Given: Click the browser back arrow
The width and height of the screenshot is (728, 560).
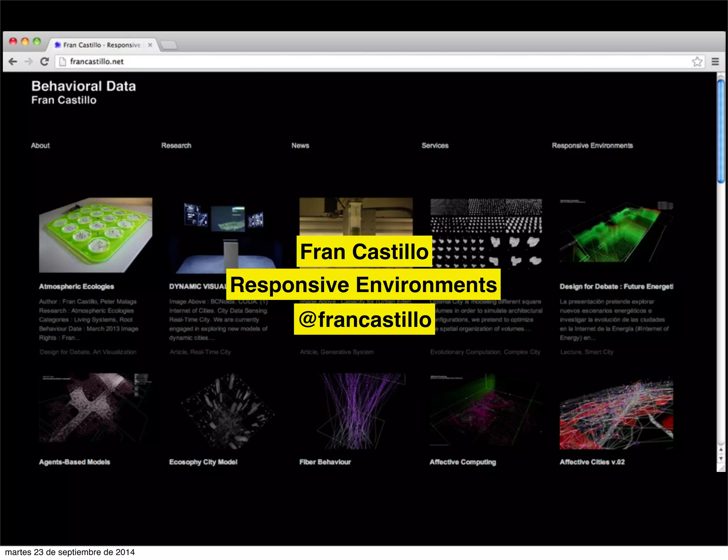Looking at the screenshot, I should coord(13,61).
